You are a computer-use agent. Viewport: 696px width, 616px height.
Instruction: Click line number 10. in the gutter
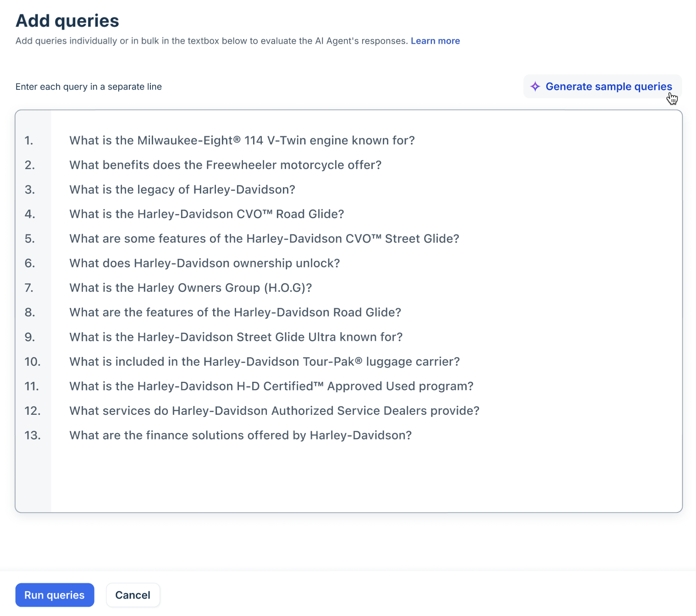pyautogui.click(x=33, y=362)
